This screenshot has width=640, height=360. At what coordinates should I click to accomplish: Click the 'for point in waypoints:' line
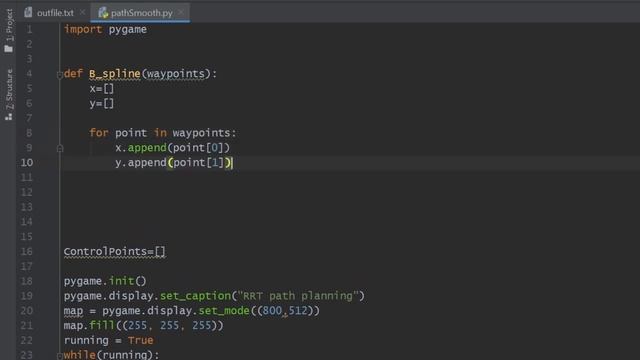[162, 133]
